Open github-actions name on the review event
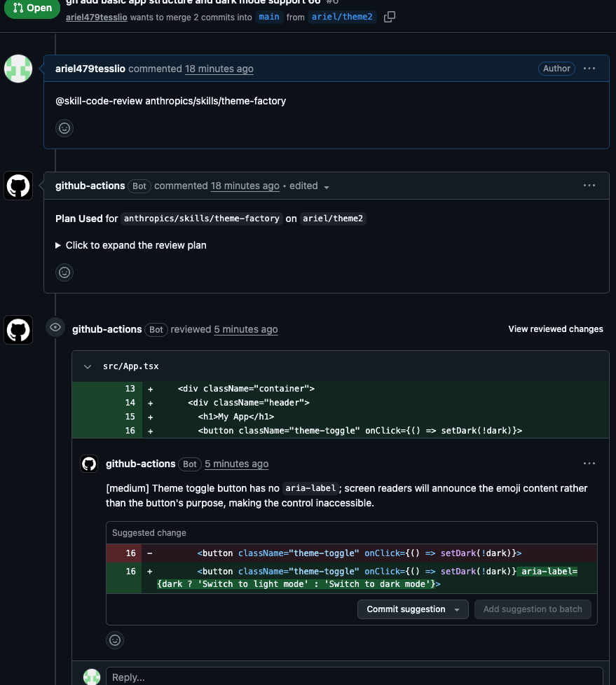Image resolution: width=616 pixels, height=685 pixels. point(107,329)
